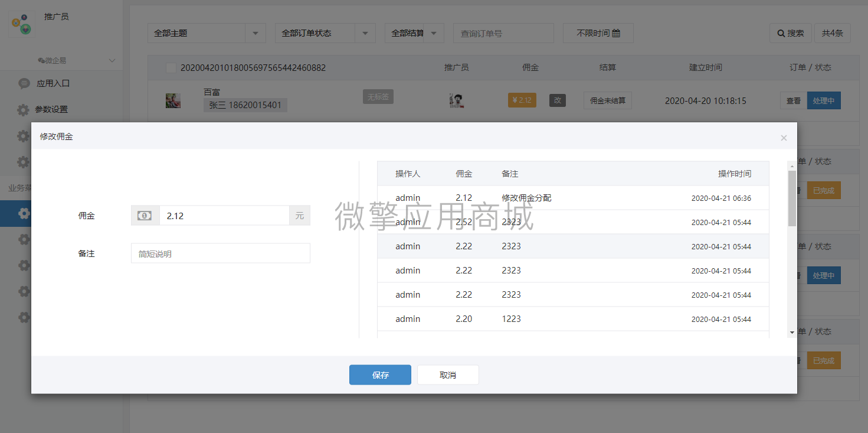Click order time 2020-04-20 10:18:15
Screen dimensions: 868x433
pos(705,101)
